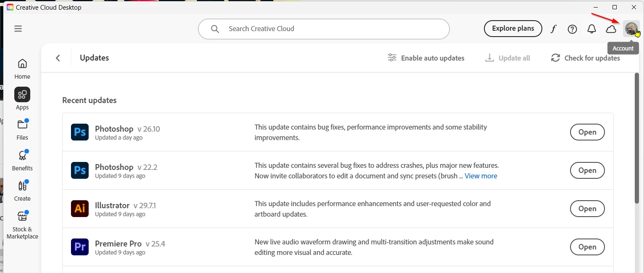Open Files in the sidebar

(x=22, y=130)
